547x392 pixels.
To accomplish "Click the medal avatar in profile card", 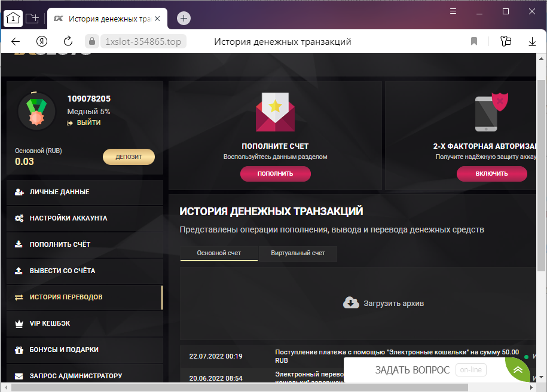I will pyautogui.click(x=36, y=111).
